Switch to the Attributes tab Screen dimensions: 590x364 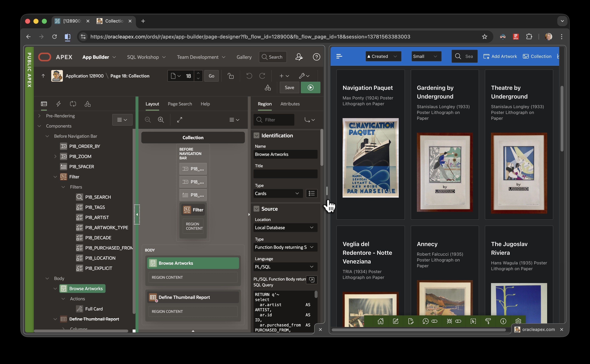(x=290, y=104)
